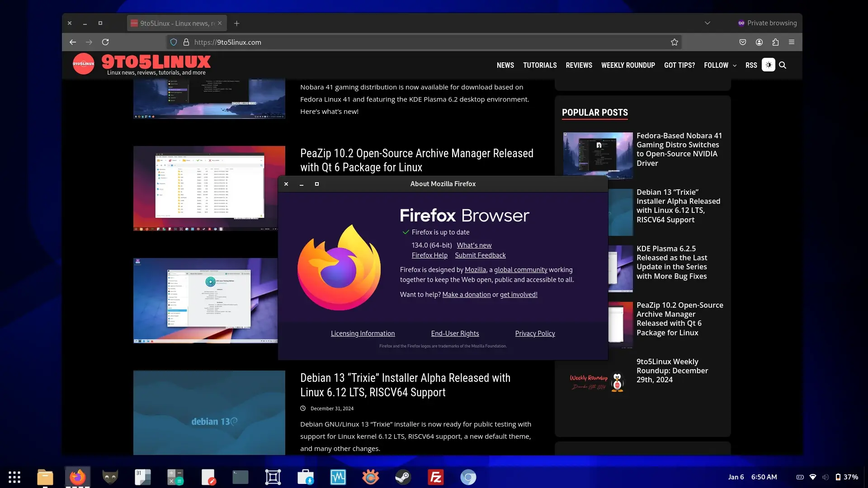
Task: Click the PeaZip article thumbnail image
Action: (x=209, y=188)
